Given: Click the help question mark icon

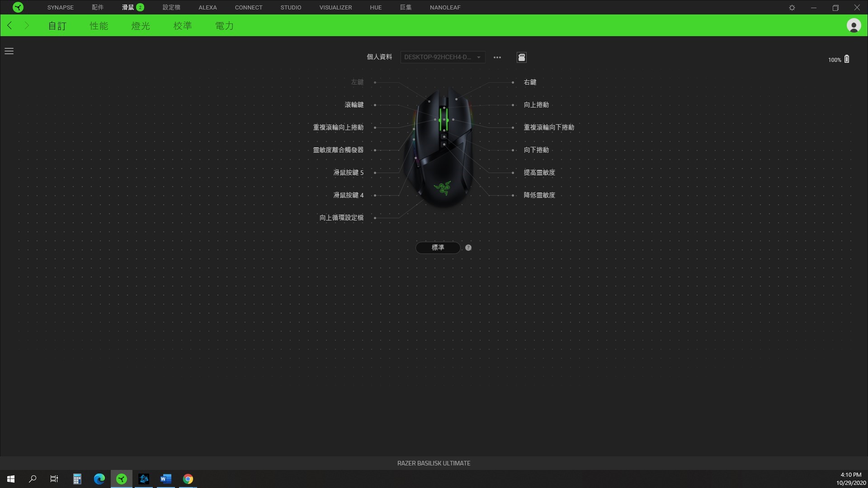Looking at the screenshot, I should 468,248.
